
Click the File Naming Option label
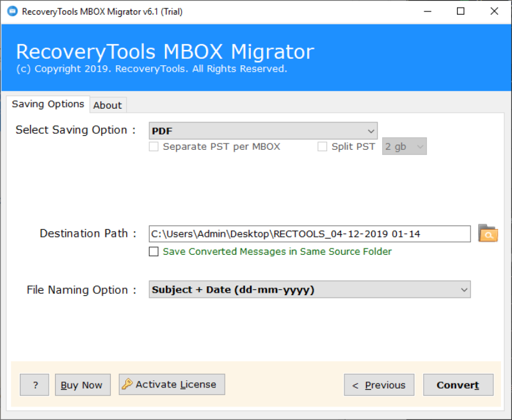81,289
